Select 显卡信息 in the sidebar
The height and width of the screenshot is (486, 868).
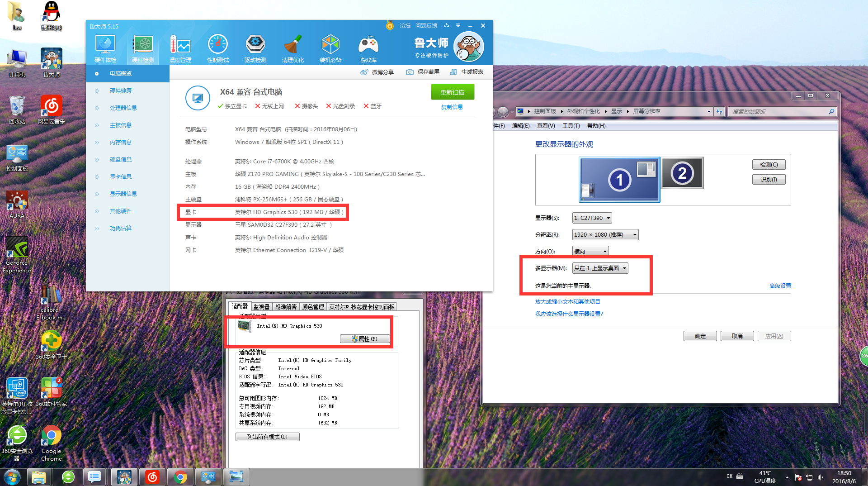point(127,177)
